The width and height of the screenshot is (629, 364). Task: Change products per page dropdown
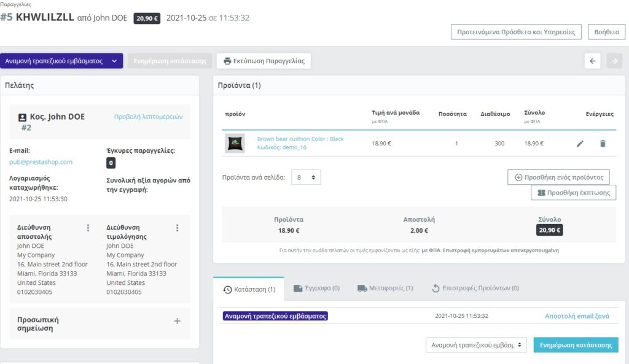tap(305, 177)
